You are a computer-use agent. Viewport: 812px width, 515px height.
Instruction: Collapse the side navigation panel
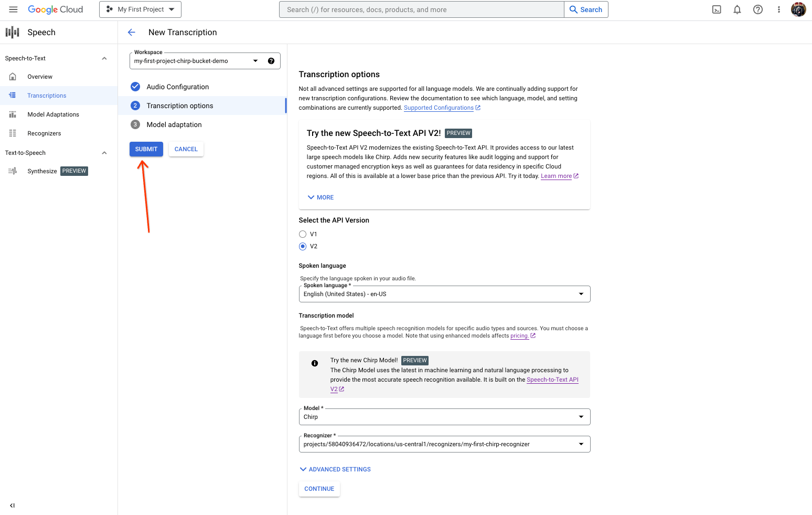point(12,506)
